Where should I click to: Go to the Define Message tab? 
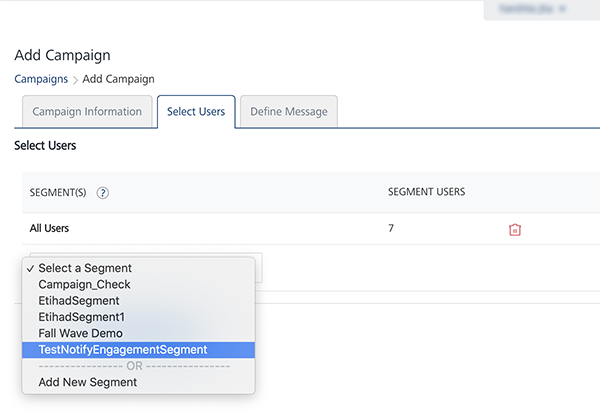click(x=289, y=112)
